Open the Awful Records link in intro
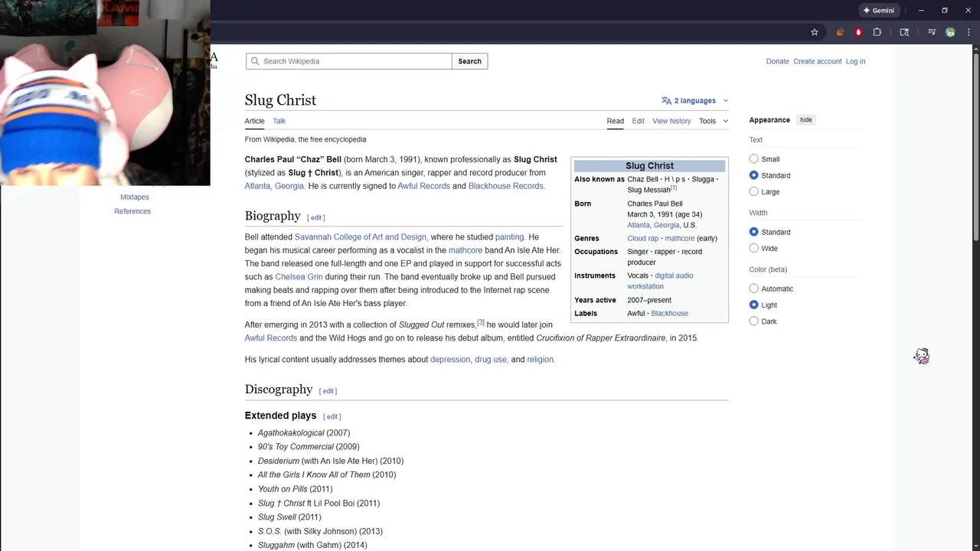This screenshot has width=980, height=551. click(x=423, y=186)
